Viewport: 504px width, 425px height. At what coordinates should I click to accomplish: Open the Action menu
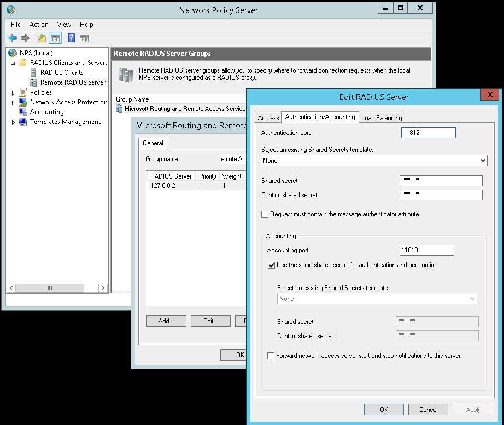(x=39, y=25)
